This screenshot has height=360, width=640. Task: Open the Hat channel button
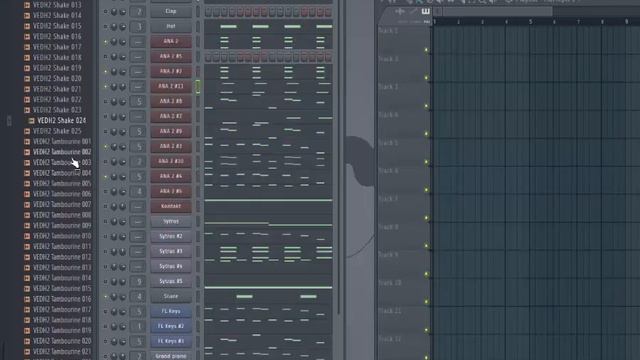point(171,27)
